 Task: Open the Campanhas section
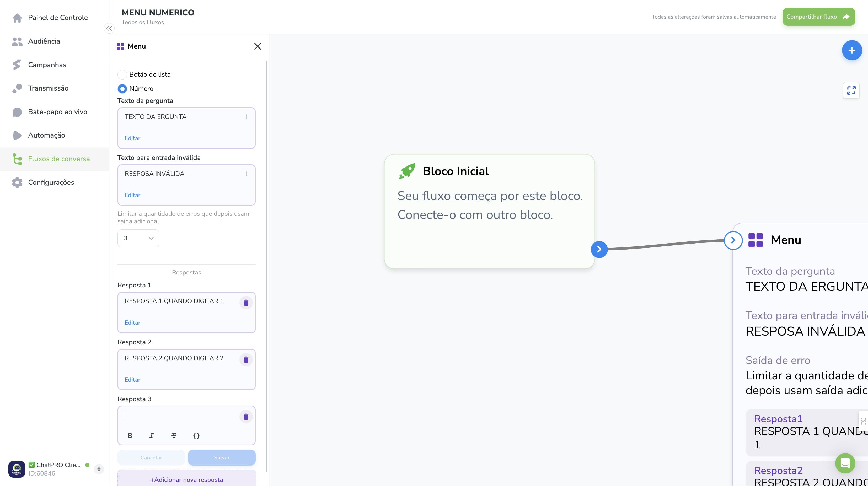[x=47, y=65]
